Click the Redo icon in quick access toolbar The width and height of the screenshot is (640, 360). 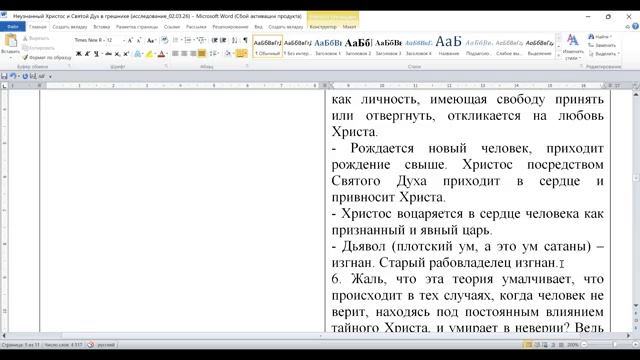(25, 76)
